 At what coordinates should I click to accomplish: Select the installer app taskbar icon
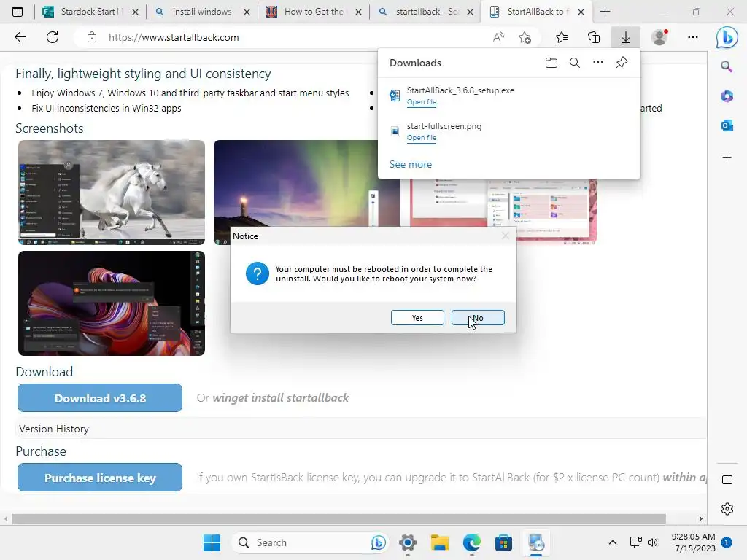click(536, 542)
